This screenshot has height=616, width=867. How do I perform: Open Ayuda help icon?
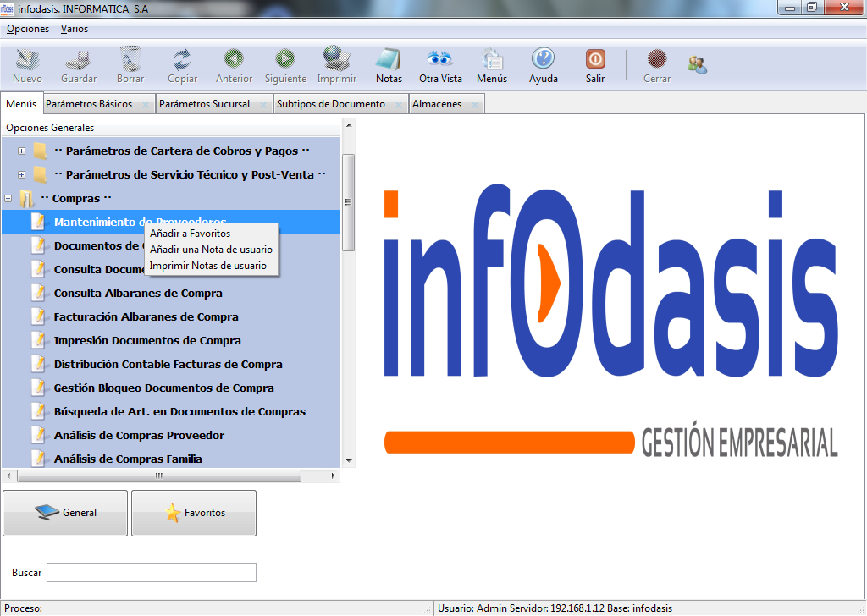pos(543,58)
